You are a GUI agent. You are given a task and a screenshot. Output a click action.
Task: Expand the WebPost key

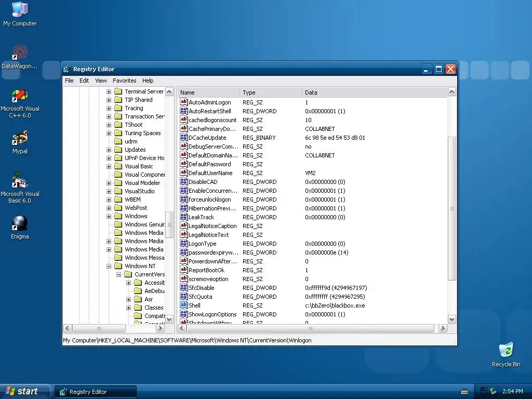109,208
